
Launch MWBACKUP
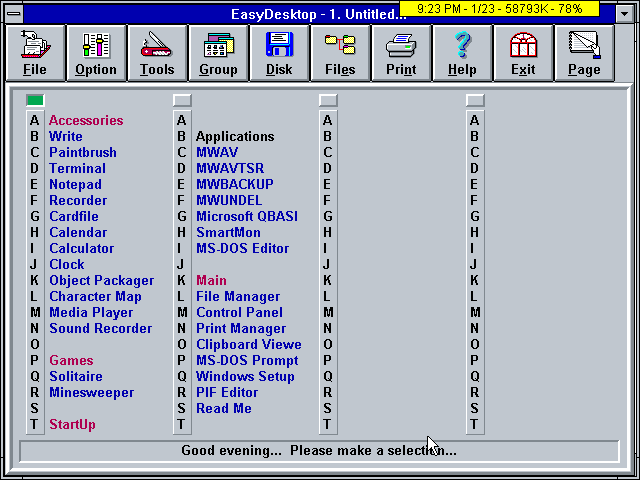click(x=235, y=184)
